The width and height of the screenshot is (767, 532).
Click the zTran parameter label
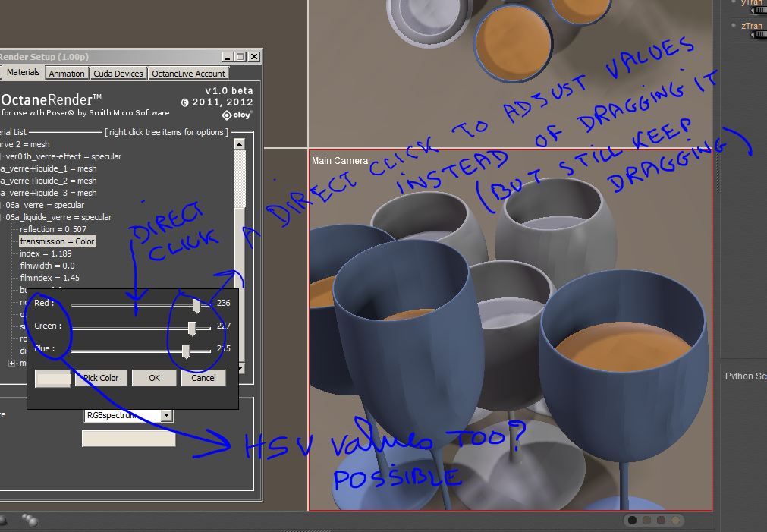pyautogui.click(x=751, y=26)
